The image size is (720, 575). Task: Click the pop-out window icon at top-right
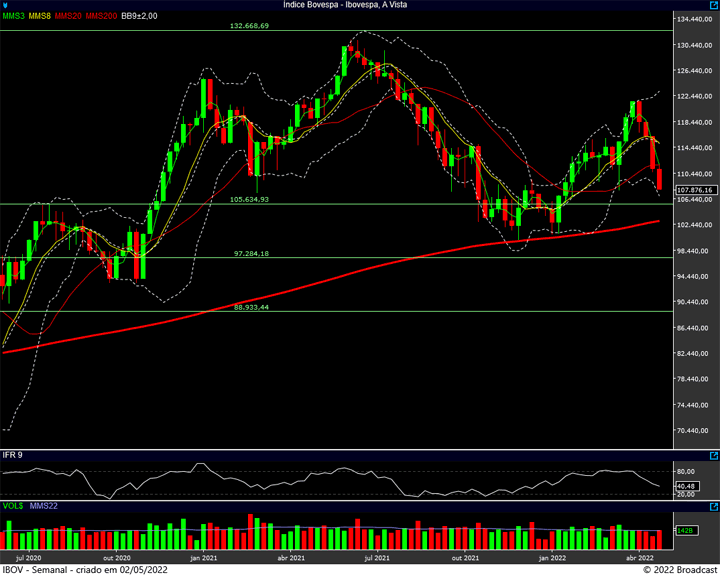coord(711,5)
